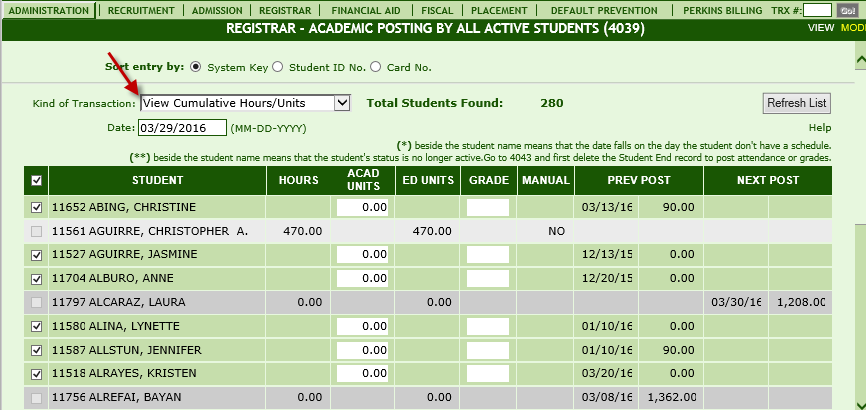Click the HOURS column header
This screenshot has width=866, height=410.
pyautogui.click(x=298, y=180)
